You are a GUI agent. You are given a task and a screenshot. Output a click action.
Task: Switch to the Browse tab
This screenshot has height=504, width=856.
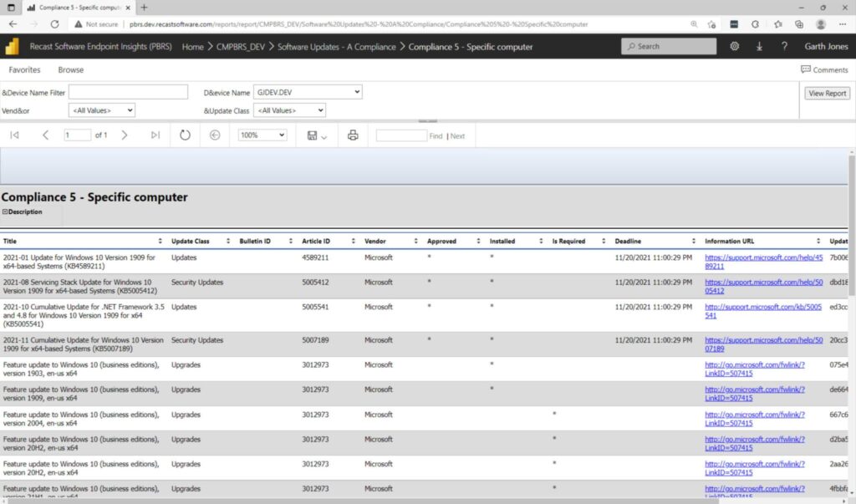(70, 69)
